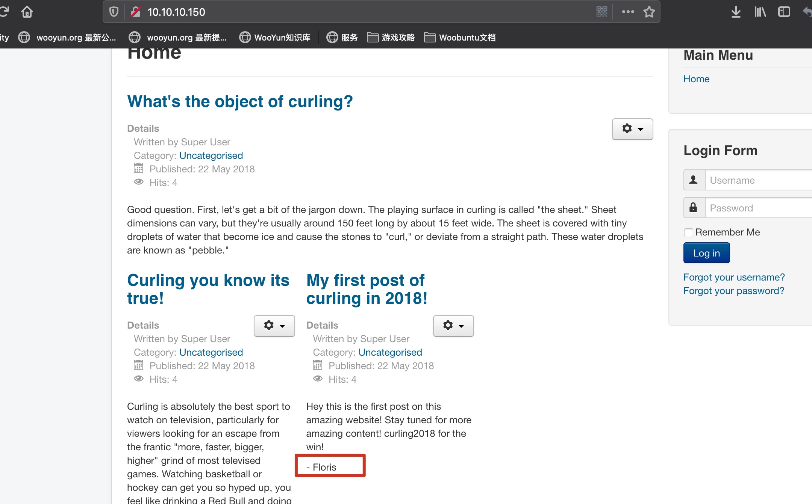Enable the Remember Me checkbox
Image resolution: width=812 pixels, height=504 pixels.
coord(688,233)
